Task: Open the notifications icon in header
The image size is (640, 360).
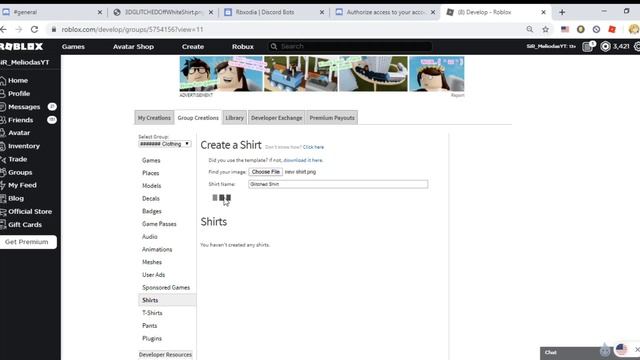Action: (587, 47)
